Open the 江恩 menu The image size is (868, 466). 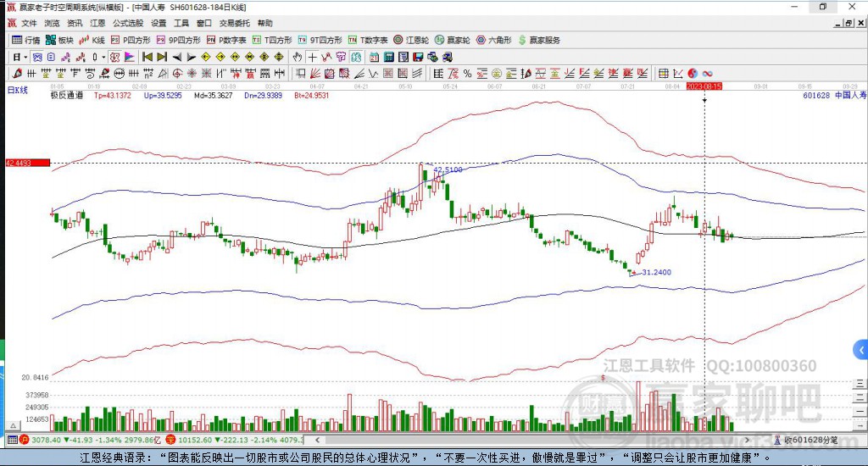click(x=97, y=23)
